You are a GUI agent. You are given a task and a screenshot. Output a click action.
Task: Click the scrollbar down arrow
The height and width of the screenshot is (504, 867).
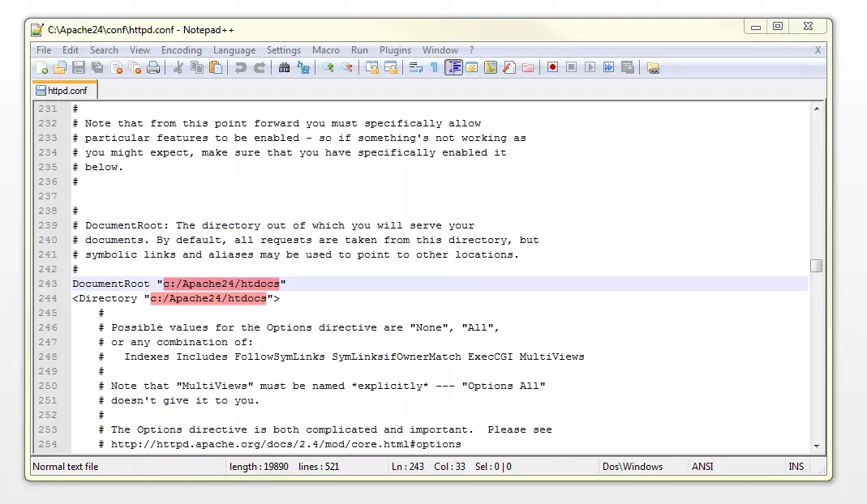[816, 445]
